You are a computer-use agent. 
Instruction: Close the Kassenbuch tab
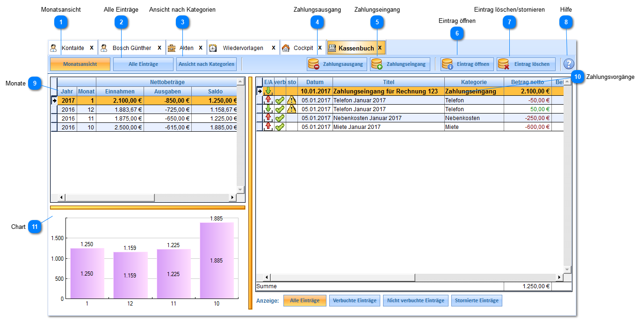(x=380, y=48)
